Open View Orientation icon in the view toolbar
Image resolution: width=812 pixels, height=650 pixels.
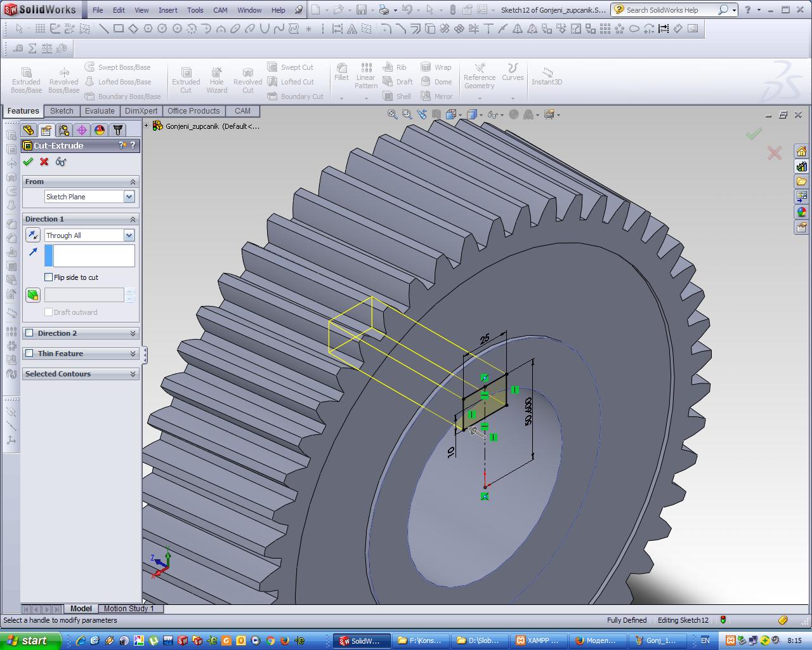tap(451, 115)
